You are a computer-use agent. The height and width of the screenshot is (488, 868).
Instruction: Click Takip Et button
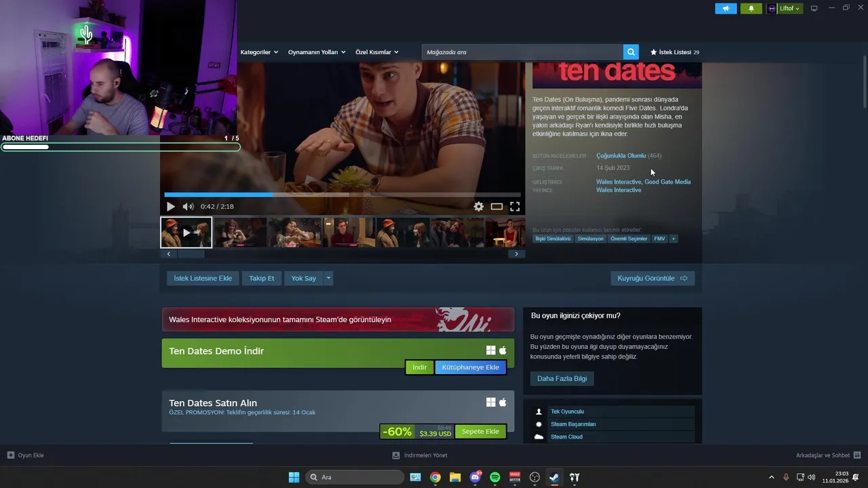pos(262,279)
